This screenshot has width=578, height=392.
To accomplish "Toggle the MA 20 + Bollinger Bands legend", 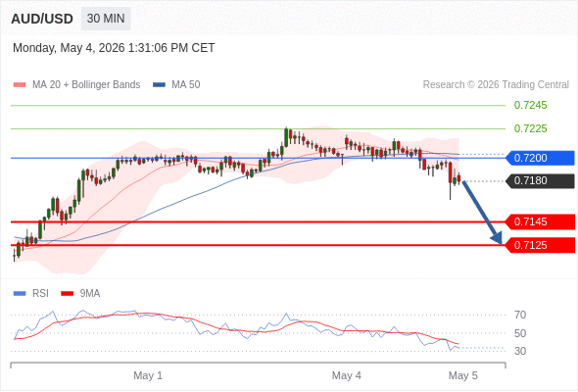I will click(x=86, y=85).
